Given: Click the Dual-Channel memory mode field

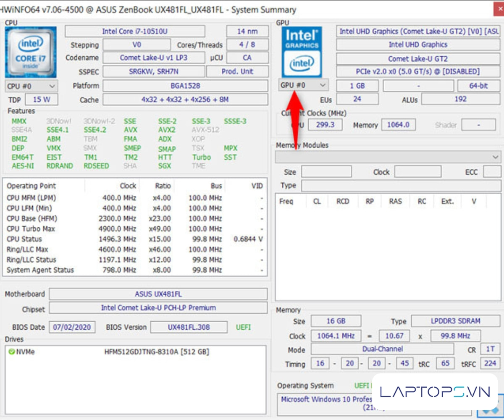Looking at the screenshot, I should 382,349.
